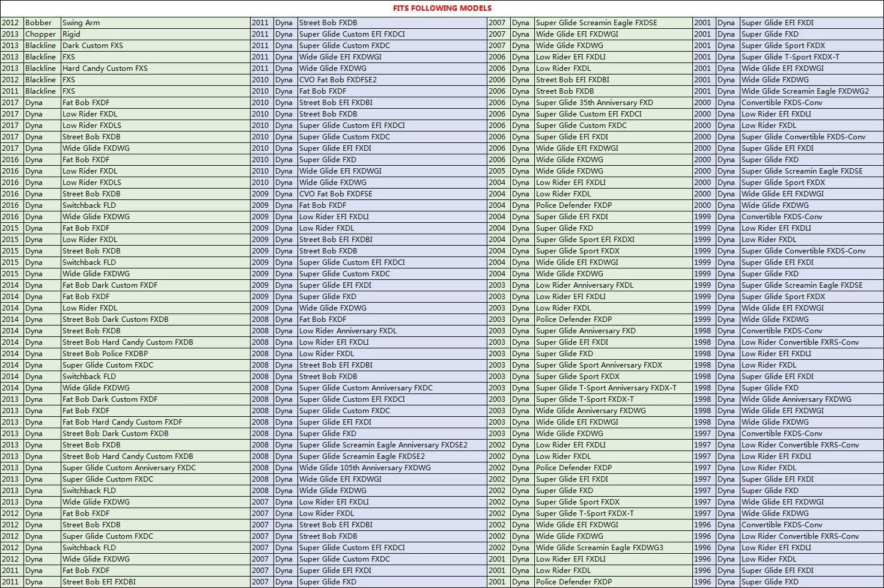884x588 pixels.
Task: Click the 'CVO Fat Bob FXDFSE2' entry
Action: pos(338,80)
